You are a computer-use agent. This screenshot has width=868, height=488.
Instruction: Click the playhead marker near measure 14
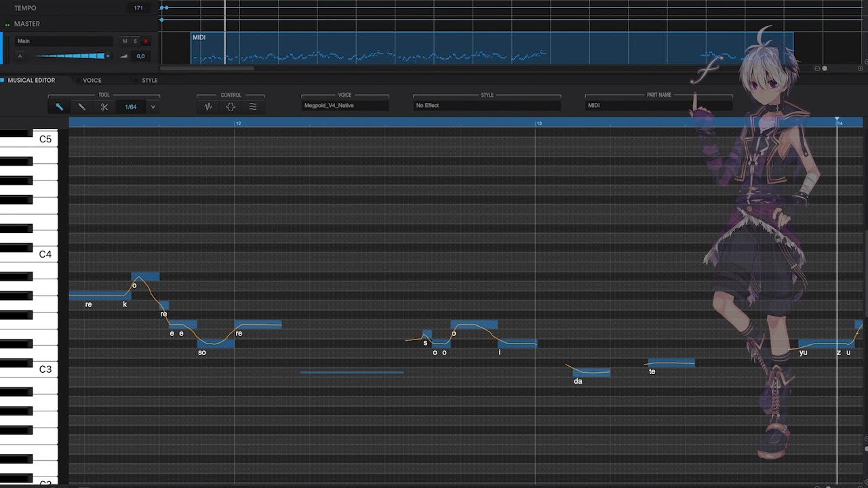tap(837, 120)
